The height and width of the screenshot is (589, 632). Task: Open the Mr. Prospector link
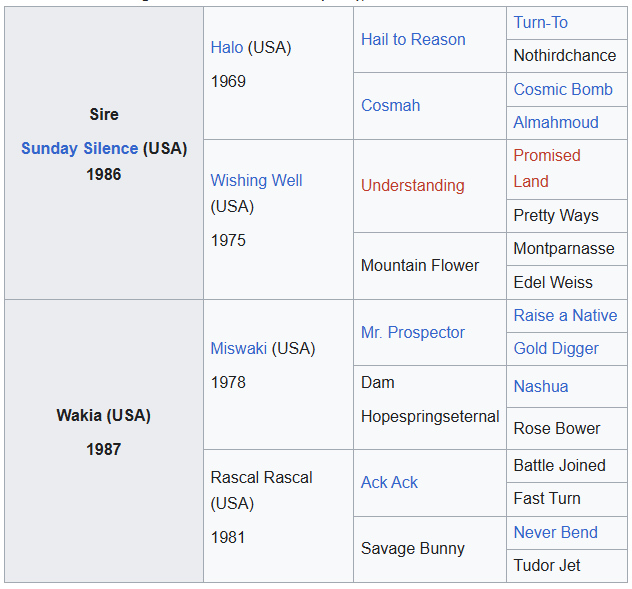point(413,333)
